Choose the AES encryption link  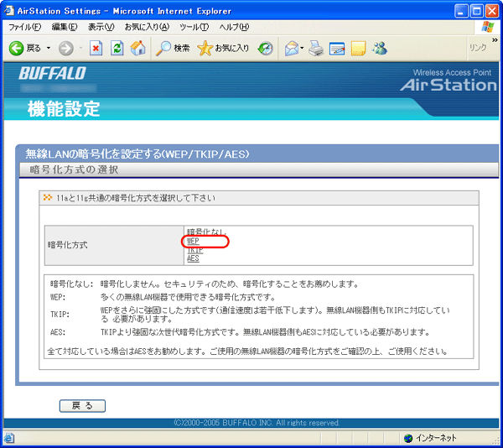[x=193, y=259]
